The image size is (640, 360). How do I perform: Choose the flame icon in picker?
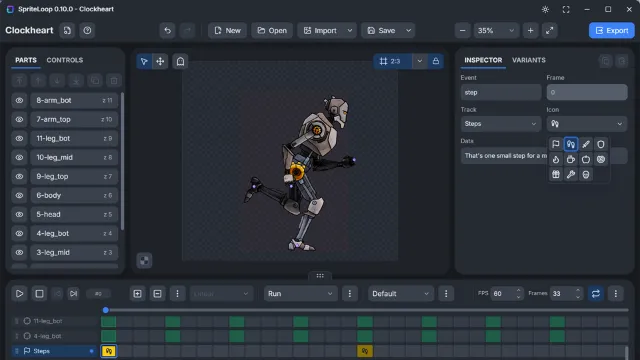556,159
